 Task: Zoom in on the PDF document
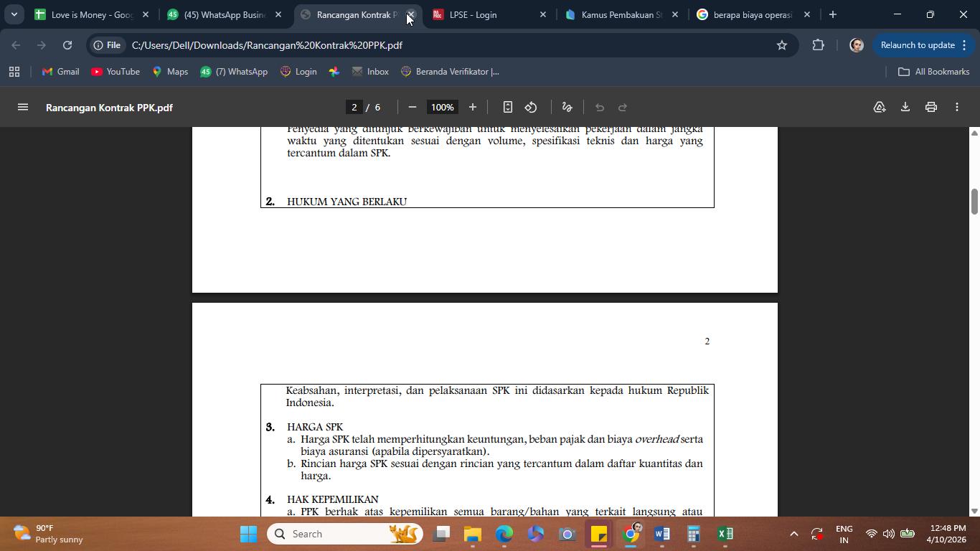472,107
